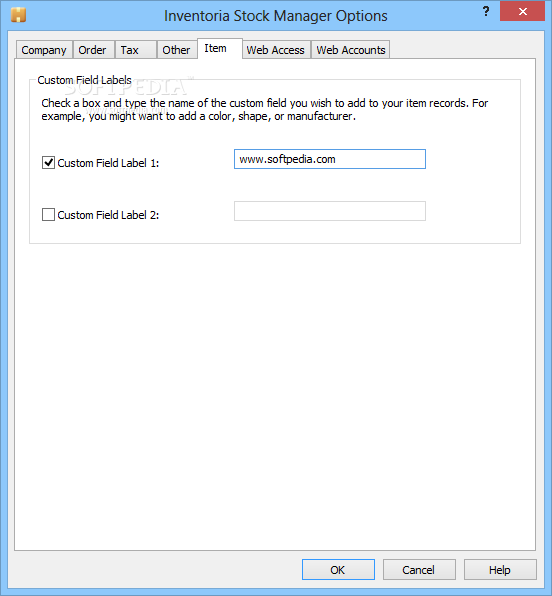Select the Tax tab
Image resolution: width=552 pixels, height=596 pixels.
tap(136, 50)
